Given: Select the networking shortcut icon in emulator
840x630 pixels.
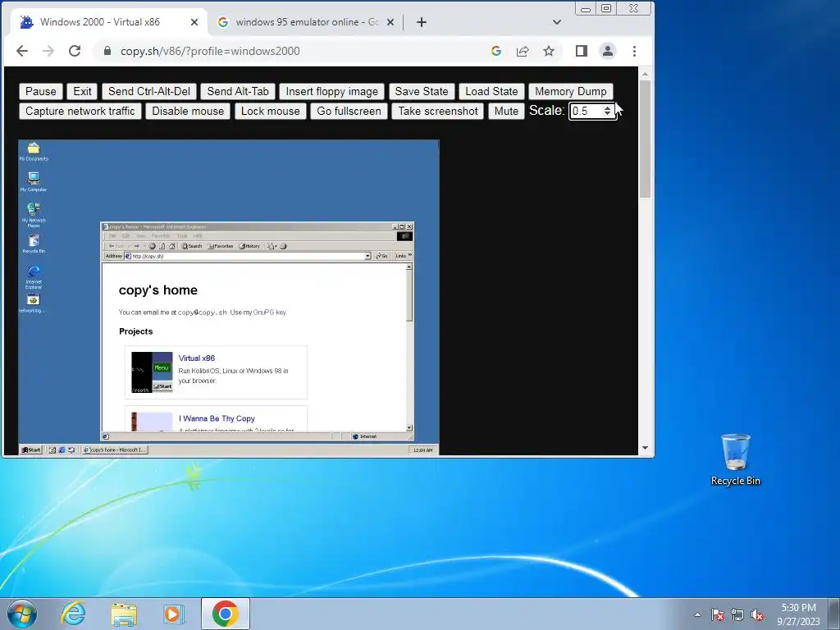Looking at the screenshot, I should click(x=33, y=303).
